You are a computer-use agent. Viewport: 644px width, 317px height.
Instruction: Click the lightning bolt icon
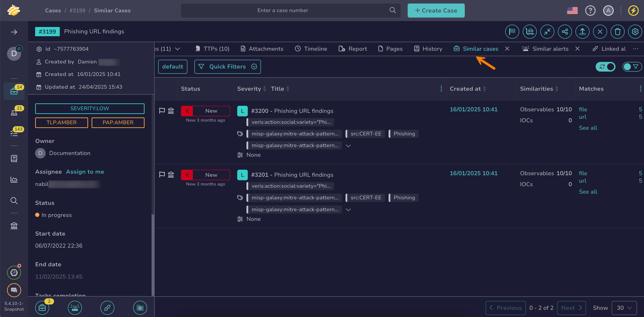(x=633, y=11)
